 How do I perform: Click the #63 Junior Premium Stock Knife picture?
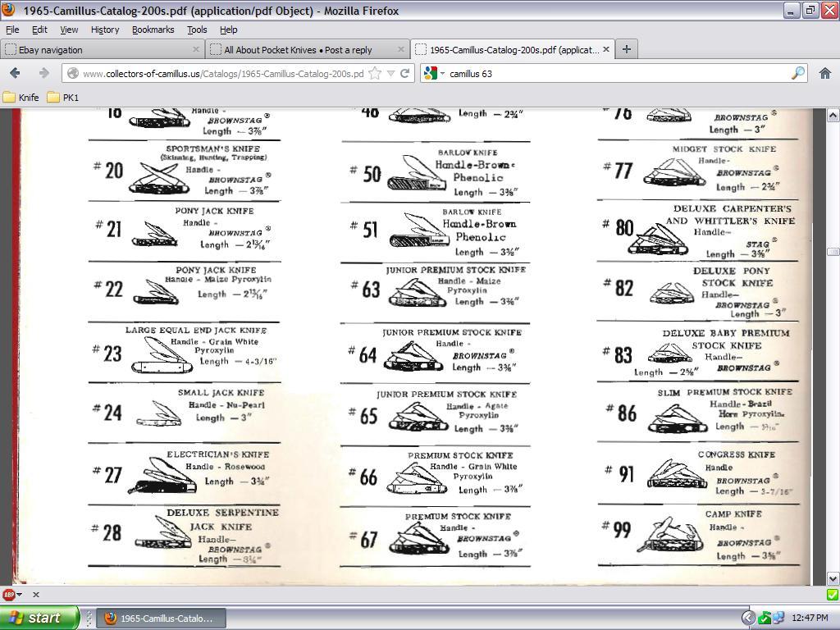coord(418,293)
